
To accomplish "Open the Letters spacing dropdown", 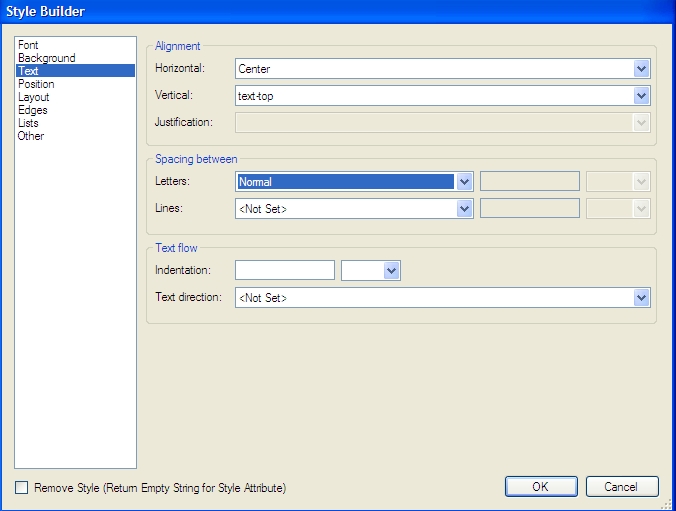I will pos(464,182).
